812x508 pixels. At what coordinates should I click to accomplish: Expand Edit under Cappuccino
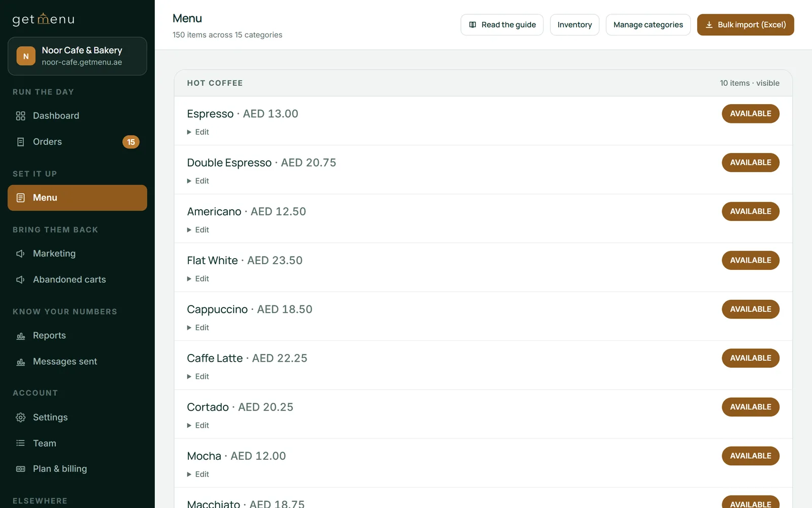(198, 328)
